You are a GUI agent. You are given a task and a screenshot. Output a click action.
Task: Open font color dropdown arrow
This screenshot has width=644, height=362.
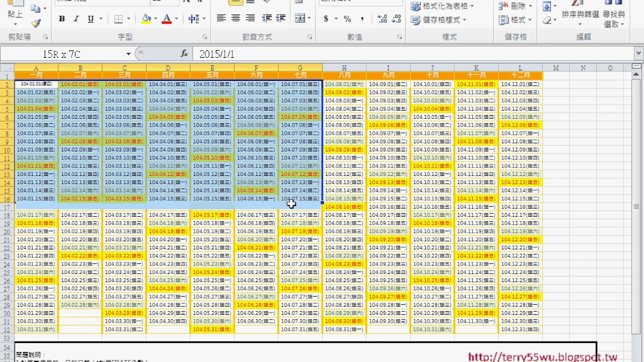pos(176,19)
